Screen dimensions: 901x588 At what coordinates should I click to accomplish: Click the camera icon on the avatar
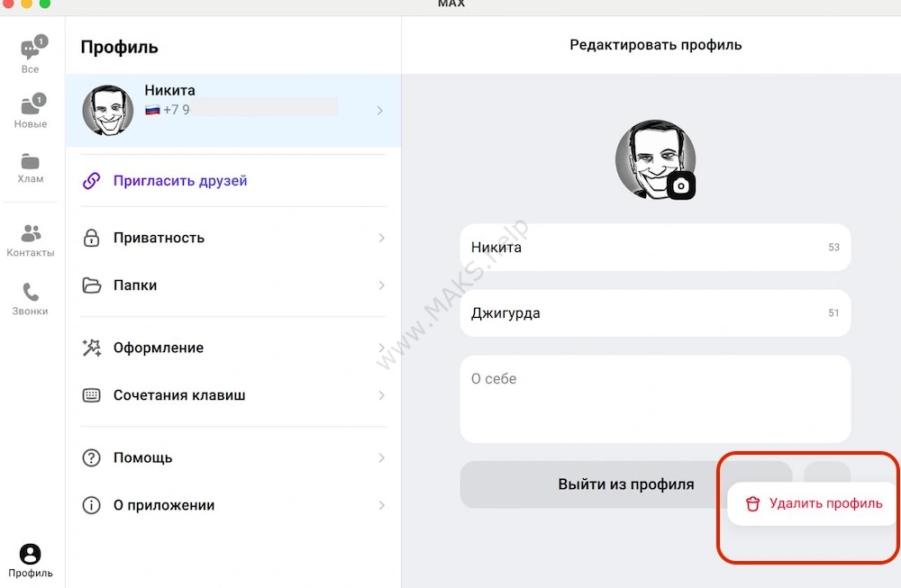click(681, 185)
